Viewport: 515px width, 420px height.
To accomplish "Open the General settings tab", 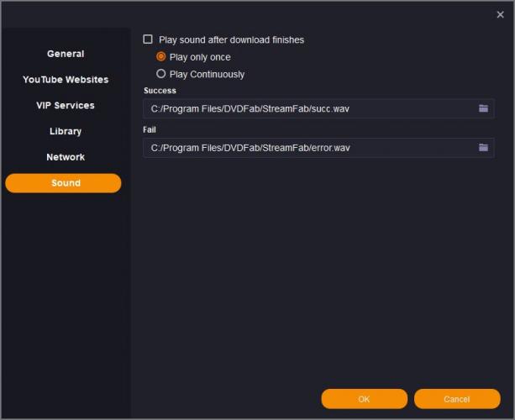I will click(x=66, y=54).
